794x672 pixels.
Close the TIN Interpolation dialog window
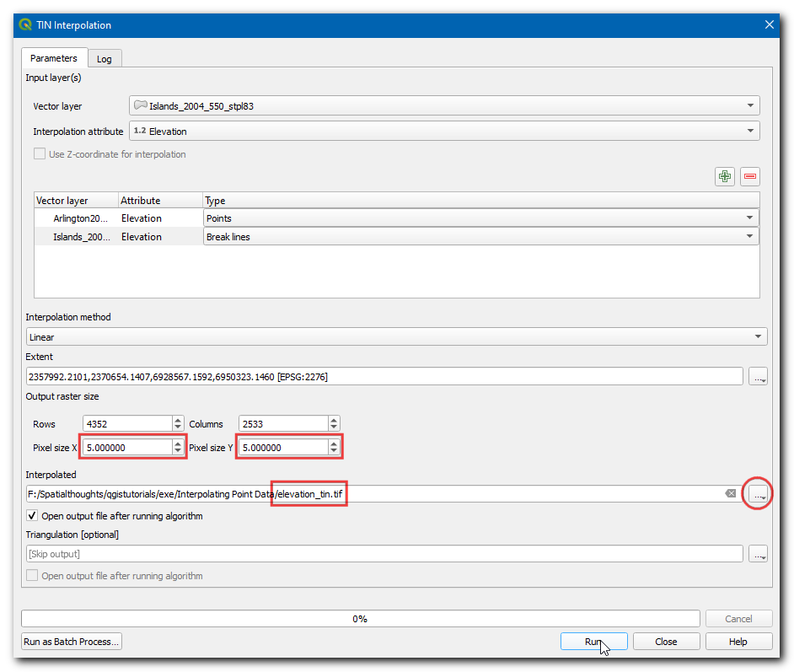pos(769,25)
